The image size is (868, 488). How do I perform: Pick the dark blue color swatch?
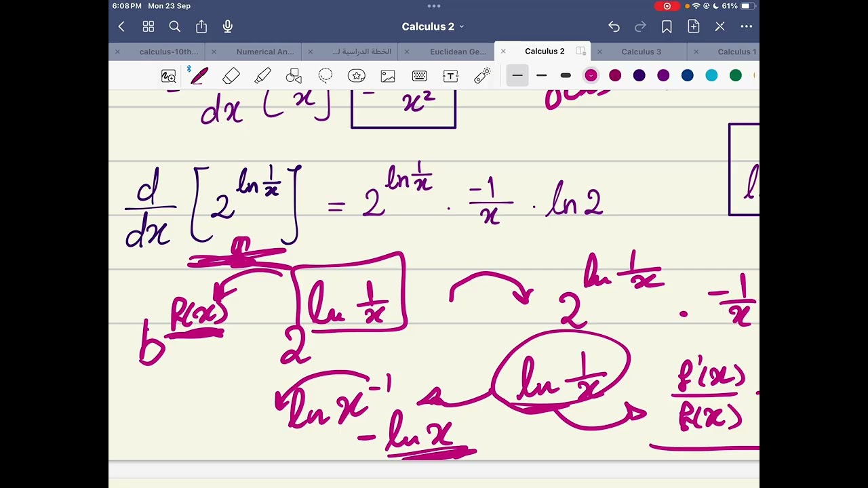(x=688, y=75)
